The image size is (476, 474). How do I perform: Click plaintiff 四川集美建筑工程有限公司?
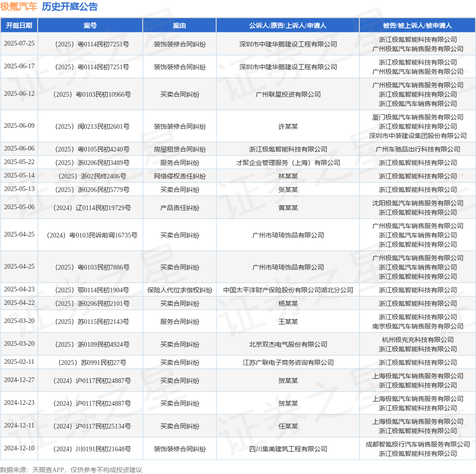288,449
